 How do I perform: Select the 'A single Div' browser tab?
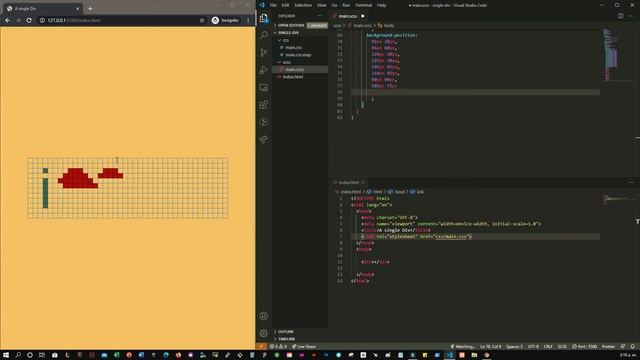point(42,8)
